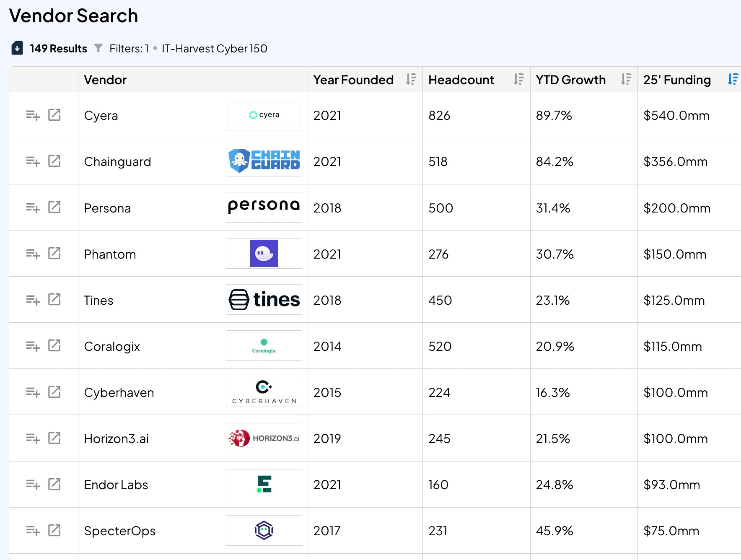
Task: Add Coralogix to list icon
Action: coord(33,346)
